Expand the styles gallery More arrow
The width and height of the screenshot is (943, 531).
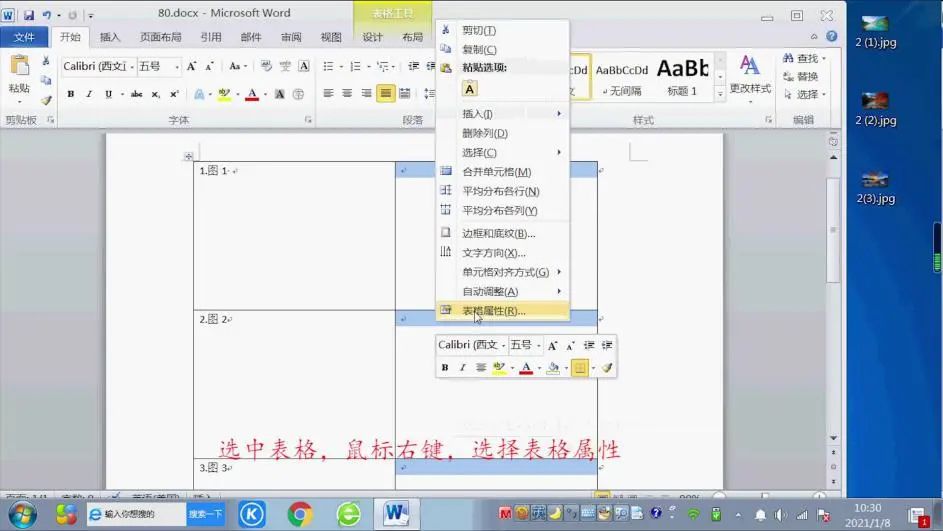coord(720,94)
